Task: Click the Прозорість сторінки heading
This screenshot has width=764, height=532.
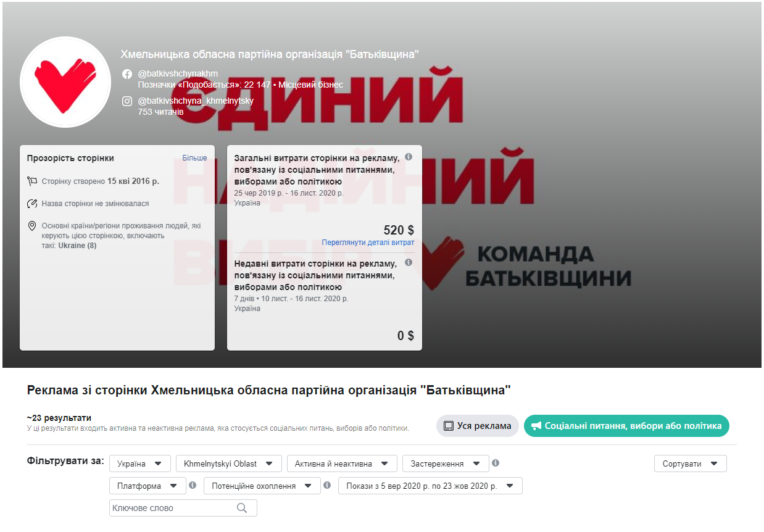Action: click(x=70, y=158)
